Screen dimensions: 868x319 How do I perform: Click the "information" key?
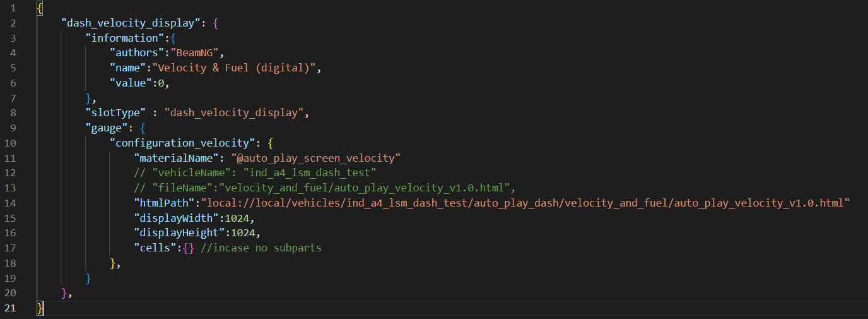[125, 39]
